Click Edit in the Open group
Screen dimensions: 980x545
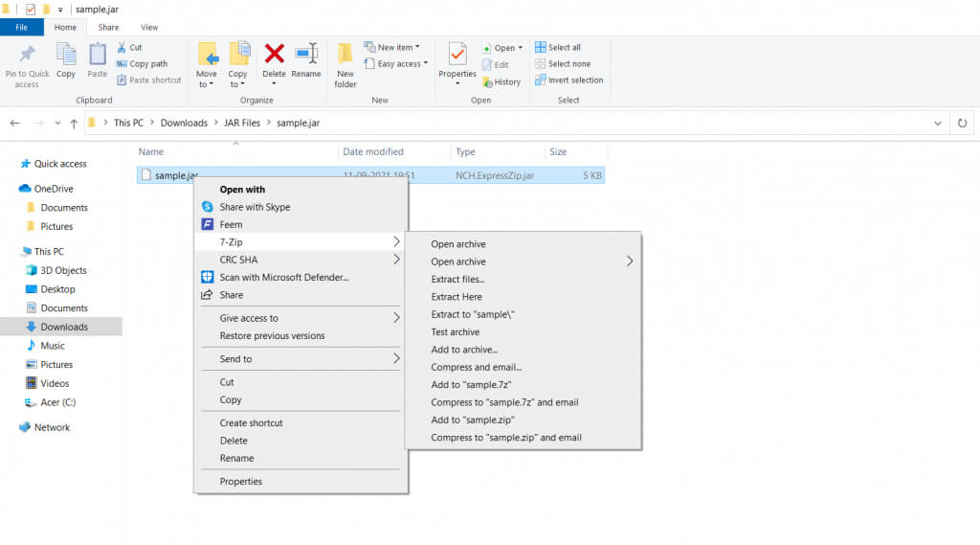pyautogui.click(x=496, y=65)
